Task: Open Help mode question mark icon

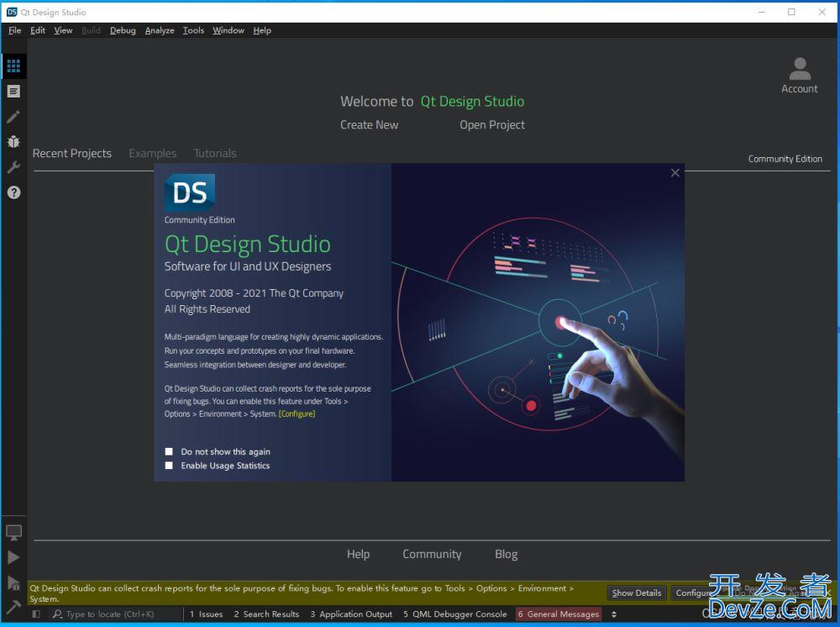Action: click(x=13, y=192)
